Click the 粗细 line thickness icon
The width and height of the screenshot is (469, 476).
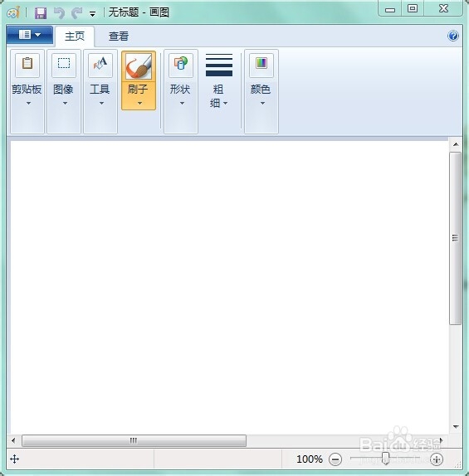pos(219,65)
